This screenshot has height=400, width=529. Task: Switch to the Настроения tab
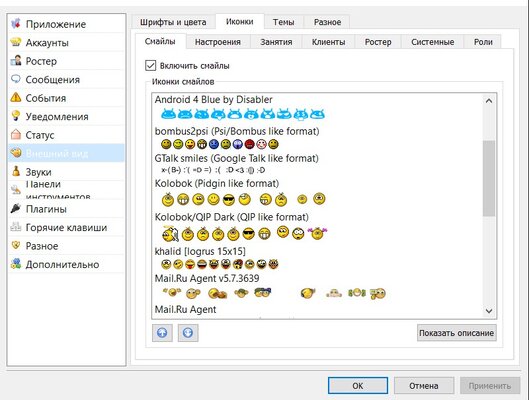pyautogui.click(x=218, y=42)
